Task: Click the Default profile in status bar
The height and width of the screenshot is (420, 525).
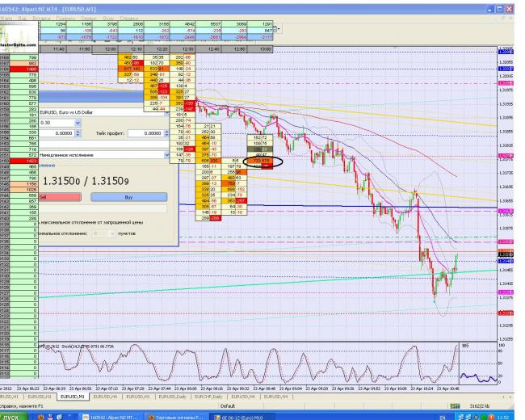Action: tap(228, 406)
